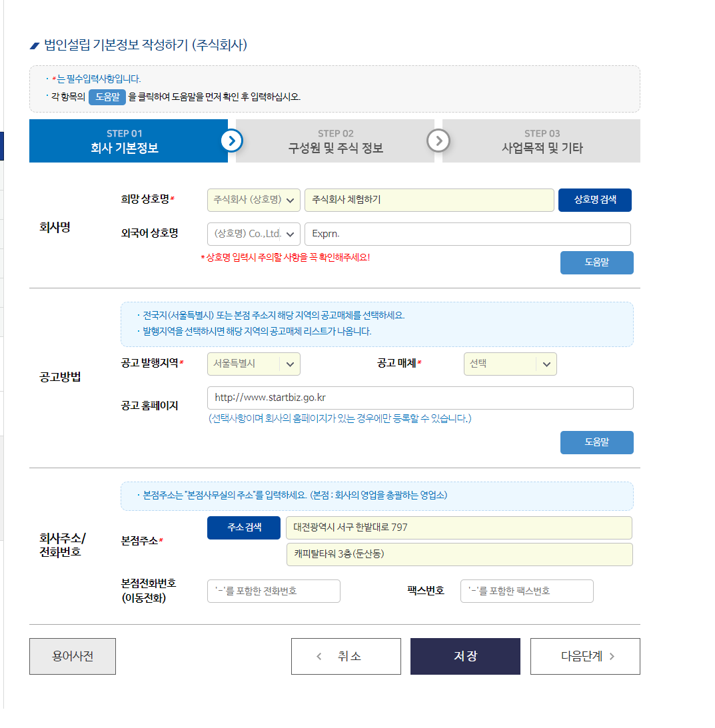This screenshot has width=715, height=728.
Task: Click 도움말 button in 회사명 section
Action: (596, 263)
